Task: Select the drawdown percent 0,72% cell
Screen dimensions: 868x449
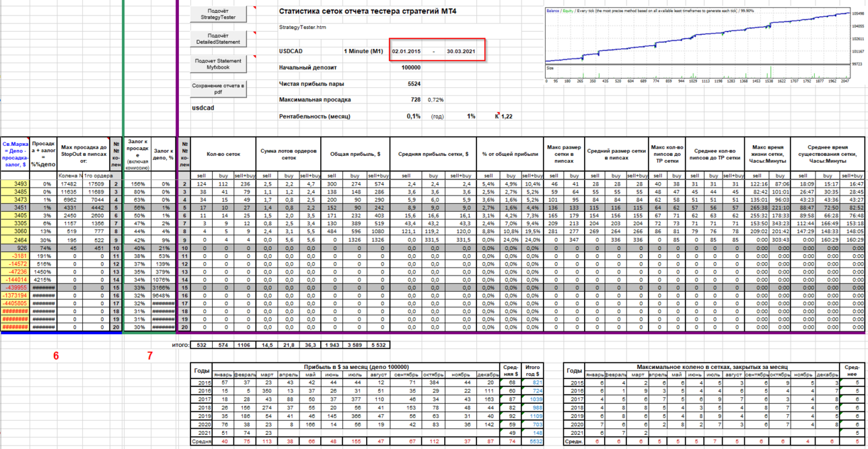Action: [x=435, y=100]
